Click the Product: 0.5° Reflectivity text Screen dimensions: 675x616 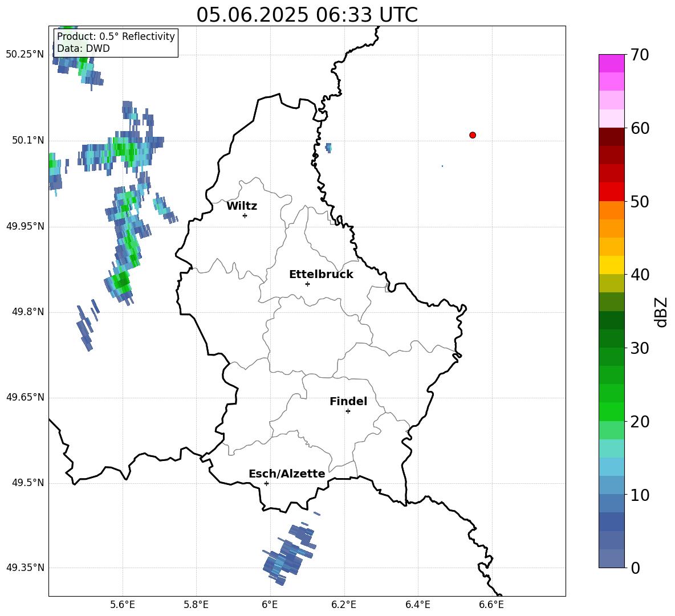tap(116, 36)
